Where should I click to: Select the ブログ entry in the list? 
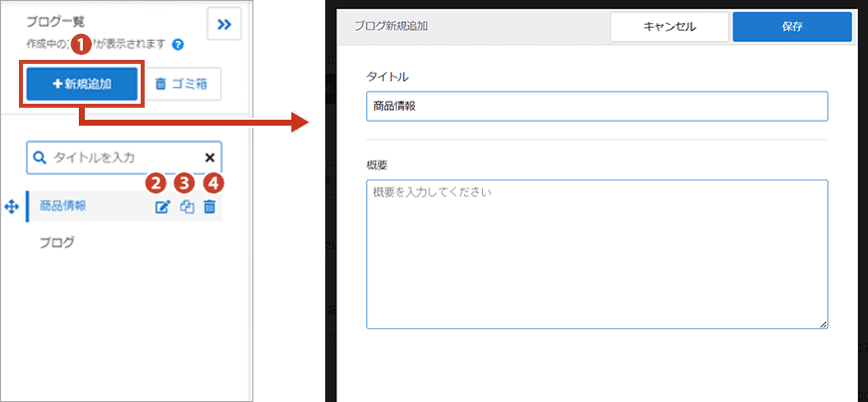tap(57, 242)
